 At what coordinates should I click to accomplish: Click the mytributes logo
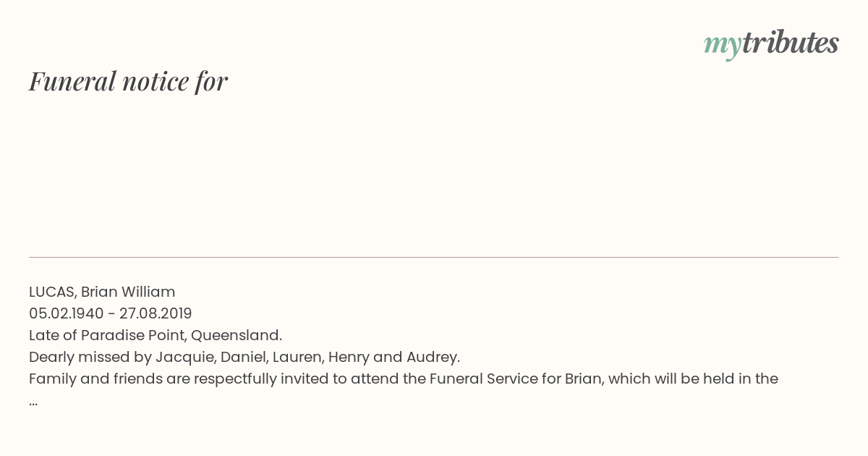[771, 44]
